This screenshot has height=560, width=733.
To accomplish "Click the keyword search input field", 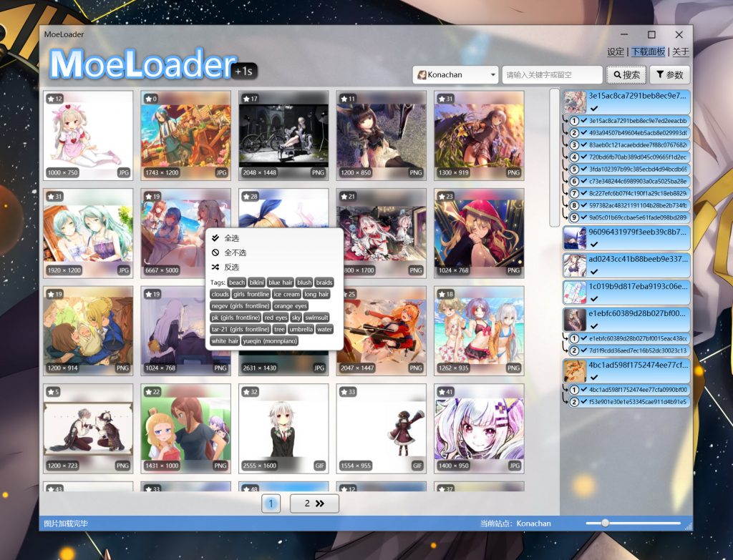I will 552,75.
